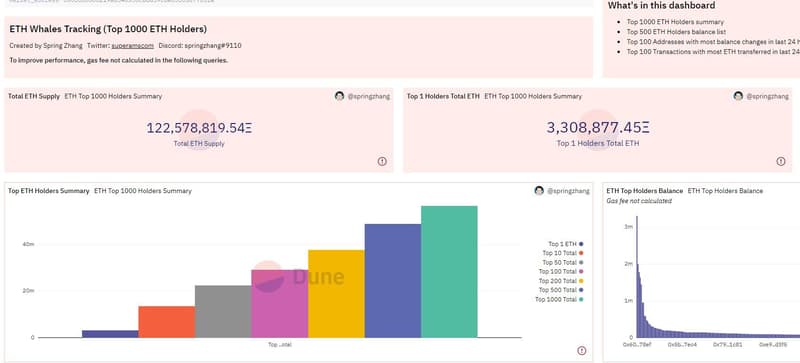The width and height of the screenshot is (800, 363).
Task: Click the blue Top 500 Total bar
Action: click(x=393, y=281)
